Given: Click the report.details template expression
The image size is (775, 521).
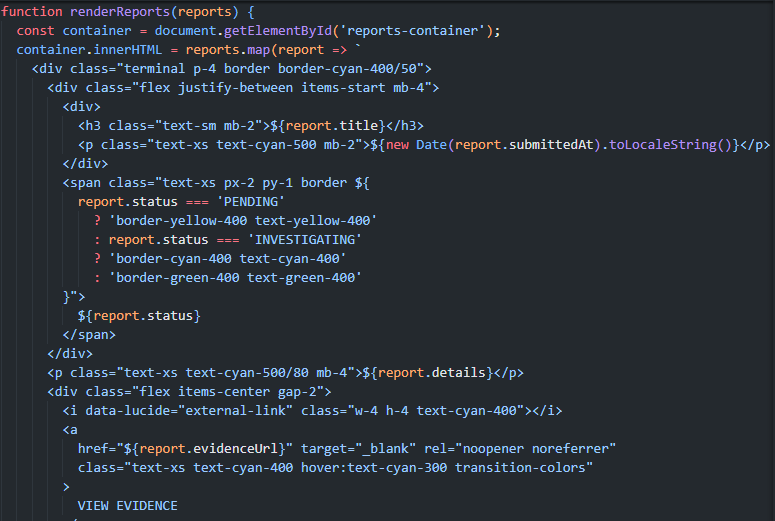Looking at the screenshot, I should pos(439,373).
